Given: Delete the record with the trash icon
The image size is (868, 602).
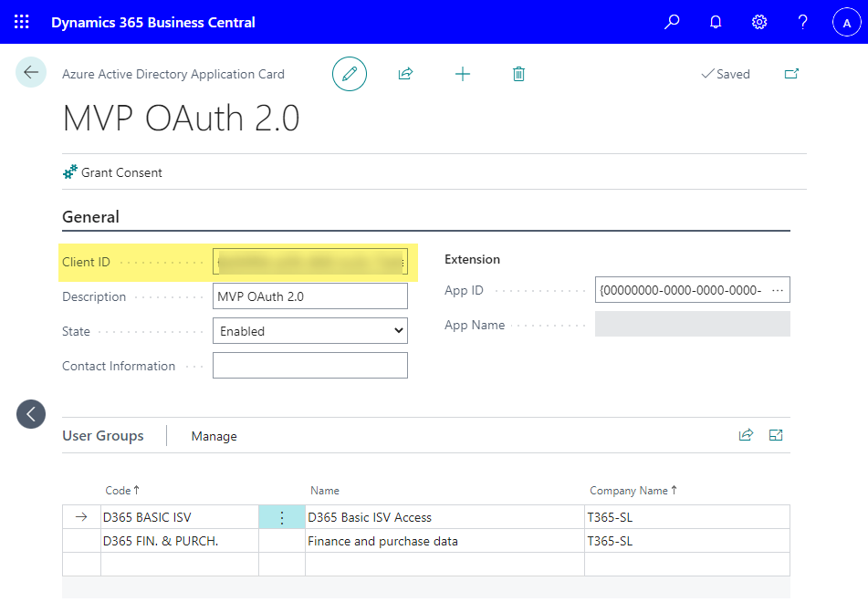Looking at the screenshot, I should pyautogui.click(x=518, y=74).
